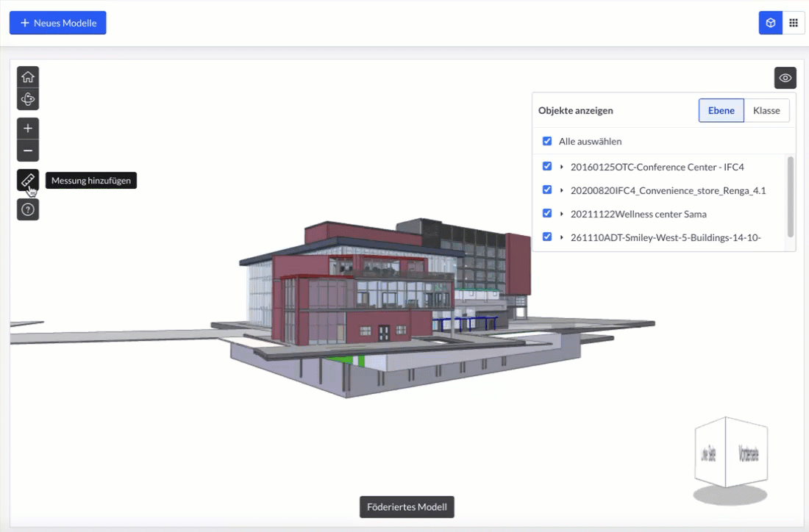Click the objects list scrollbar

point(791,197)
